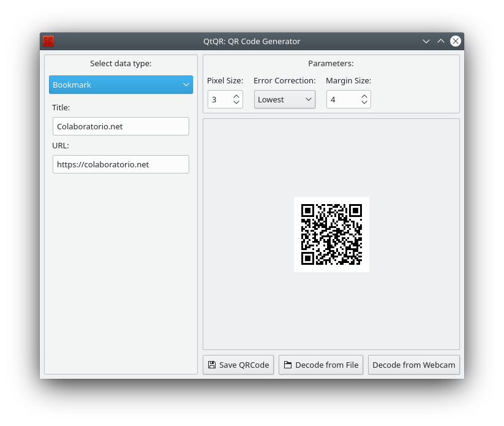This screenshot has height=426, width=504.
Task: Click the URL: label
Action: [61, 146]
